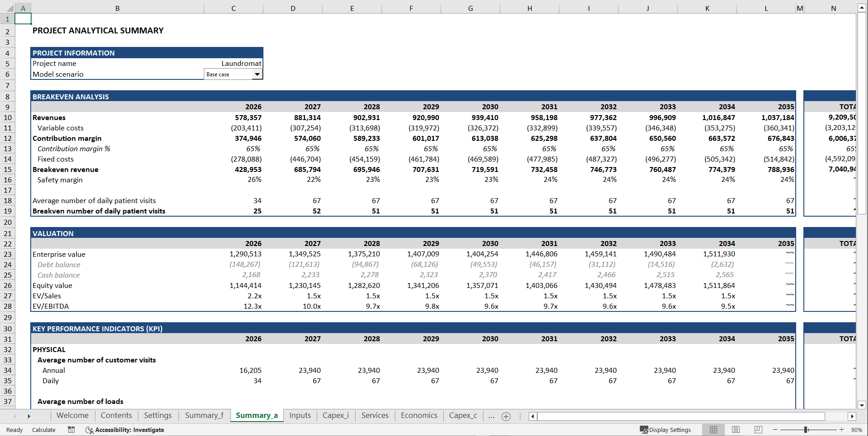
Task: Open Display Settings in the status bar
Action: 667,430
